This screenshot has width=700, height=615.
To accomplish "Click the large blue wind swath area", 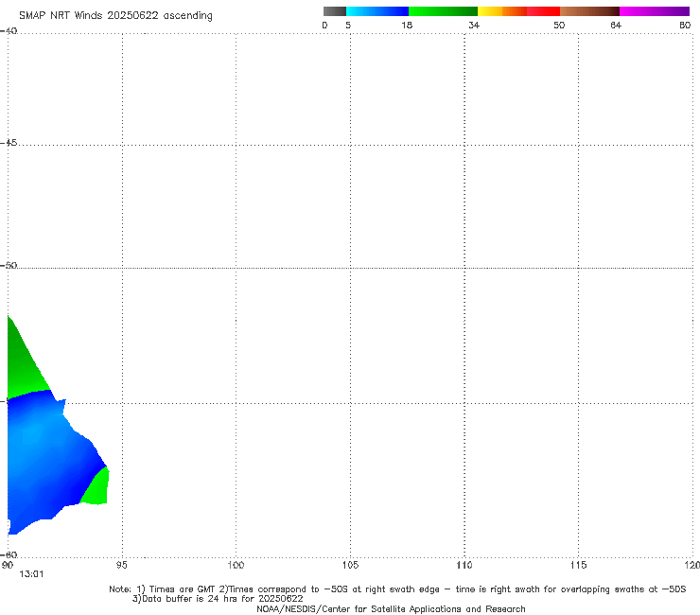I will (x=44, y=460).
